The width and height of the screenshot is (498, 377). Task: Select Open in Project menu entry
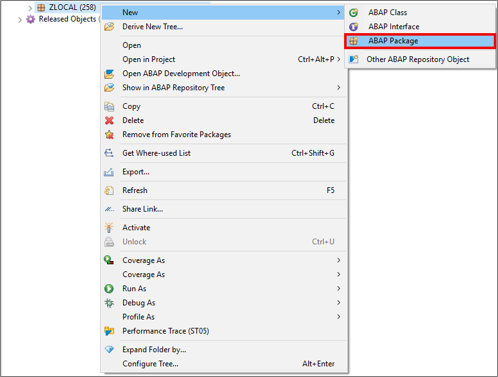(223, 59)
